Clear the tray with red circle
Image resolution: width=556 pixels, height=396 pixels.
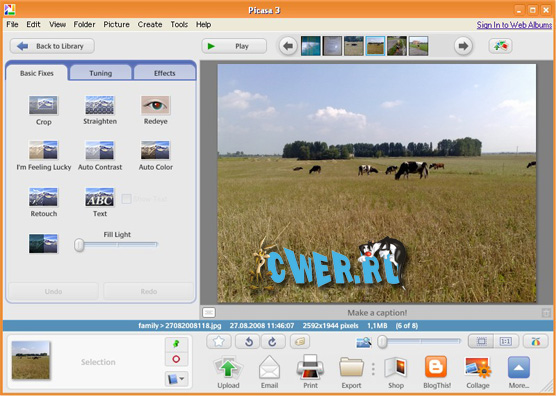pos(176,359)
